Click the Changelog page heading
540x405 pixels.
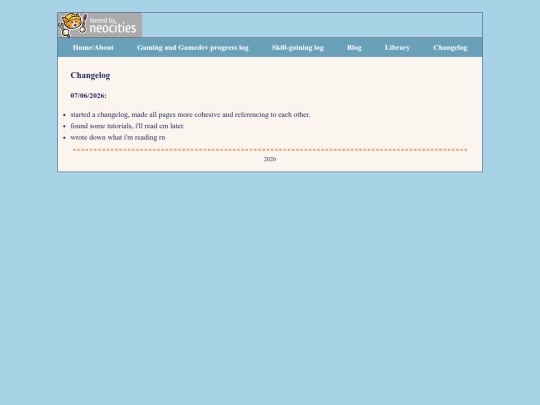[90, 75]
